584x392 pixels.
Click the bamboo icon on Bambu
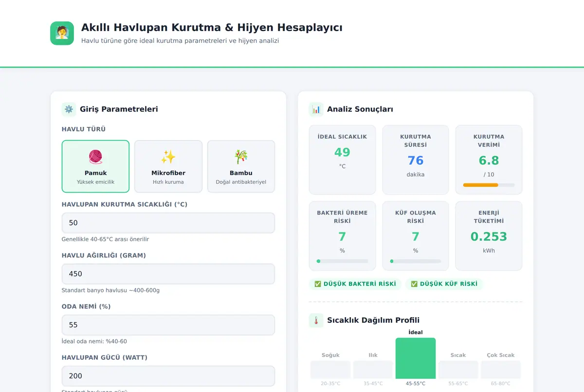click(241, 157)
